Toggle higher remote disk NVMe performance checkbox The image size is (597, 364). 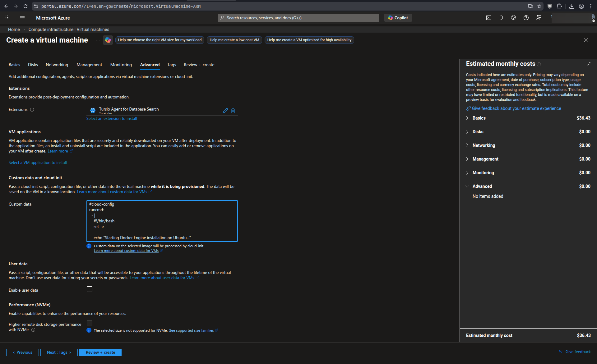tap(90, 323)
